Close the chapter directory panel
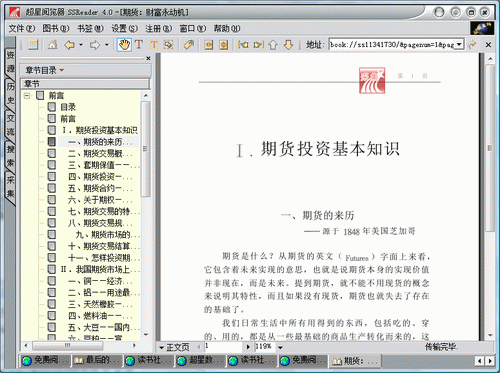Screen dimensions: 500x373 (x=148, y=58)
